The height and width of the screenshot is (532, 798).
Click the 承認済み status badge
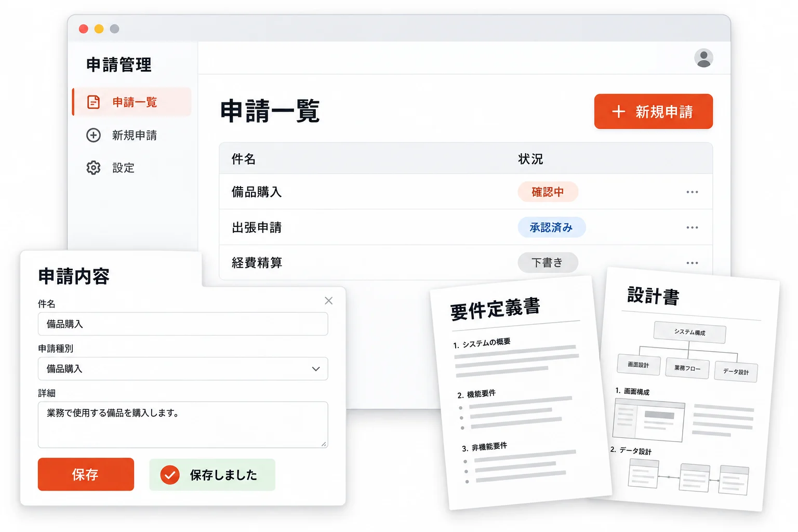(x=551, y=227)
